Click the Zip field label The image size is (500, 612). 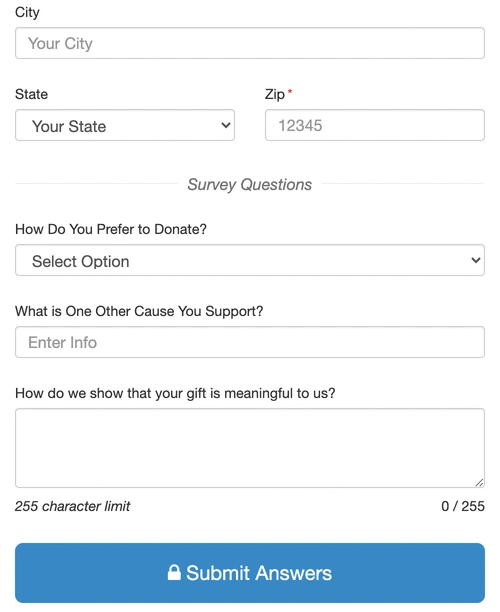pyautogui.click(x=275, y=94)
